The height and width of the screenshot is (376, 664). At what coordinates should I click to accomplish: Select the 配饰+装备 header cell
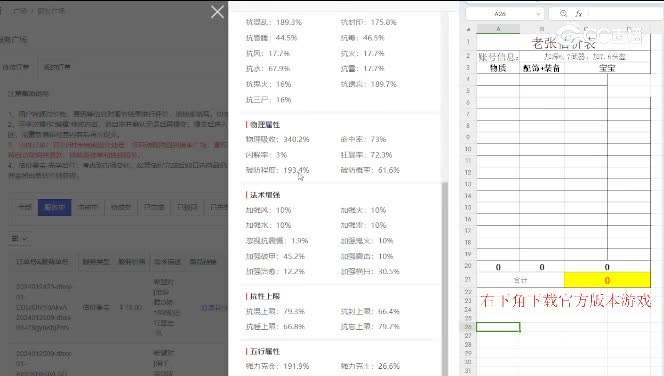pyautogui.click(x=542, y=68)
